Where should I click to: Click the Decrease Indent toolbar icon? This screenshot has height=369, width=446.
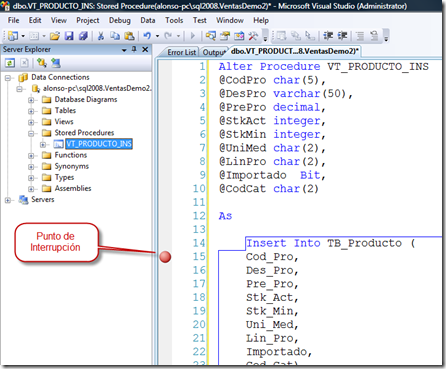pos(328,36)
